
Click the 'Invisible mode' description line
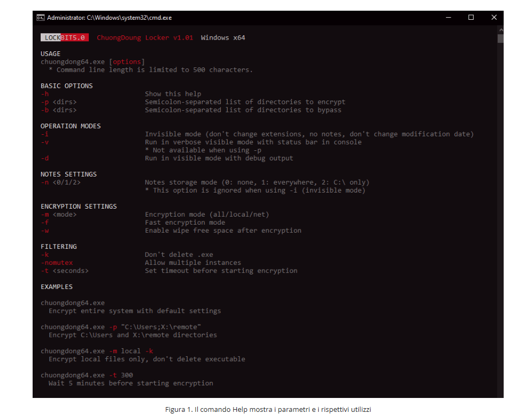(x=309, y=134)
